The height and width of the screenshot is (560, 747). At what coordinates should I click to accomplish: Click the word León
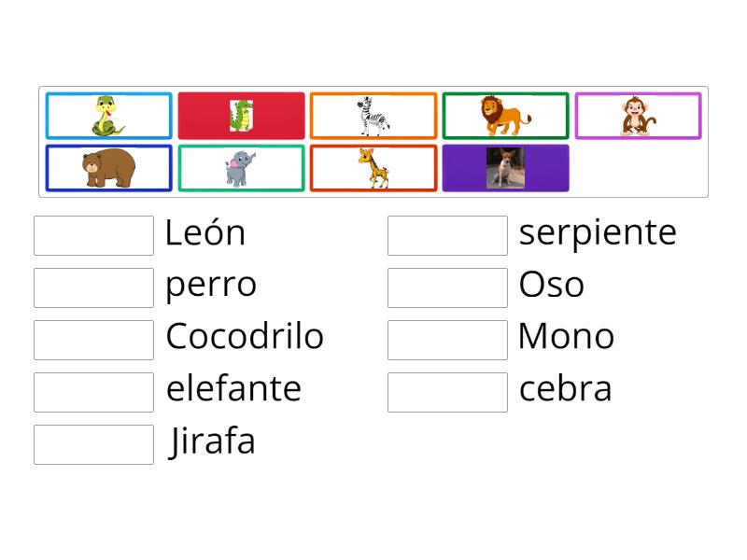(204, 232)
